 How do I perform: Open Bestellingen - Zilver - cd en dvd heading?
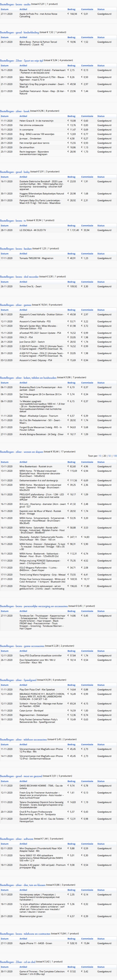coord(17,962)
